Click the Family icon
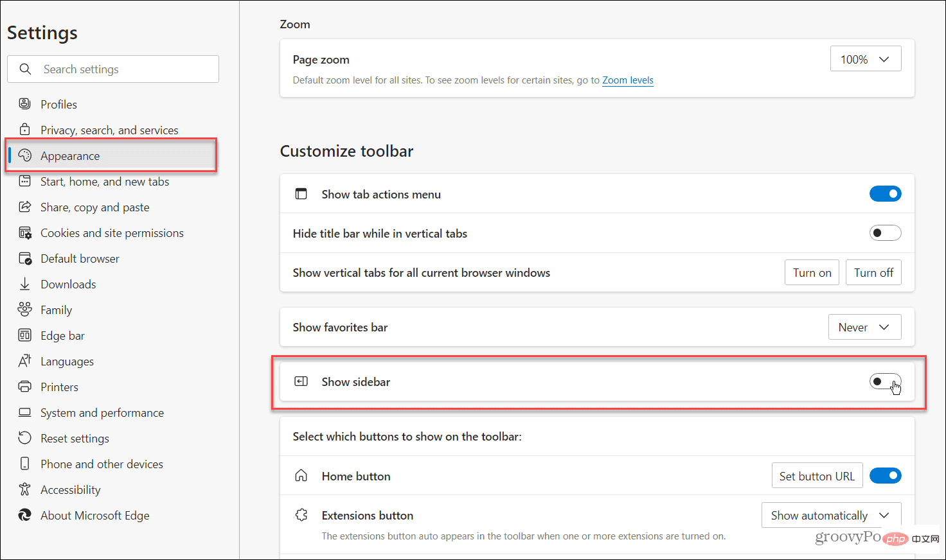Screen dimensions: 946x560 (24, 309)
